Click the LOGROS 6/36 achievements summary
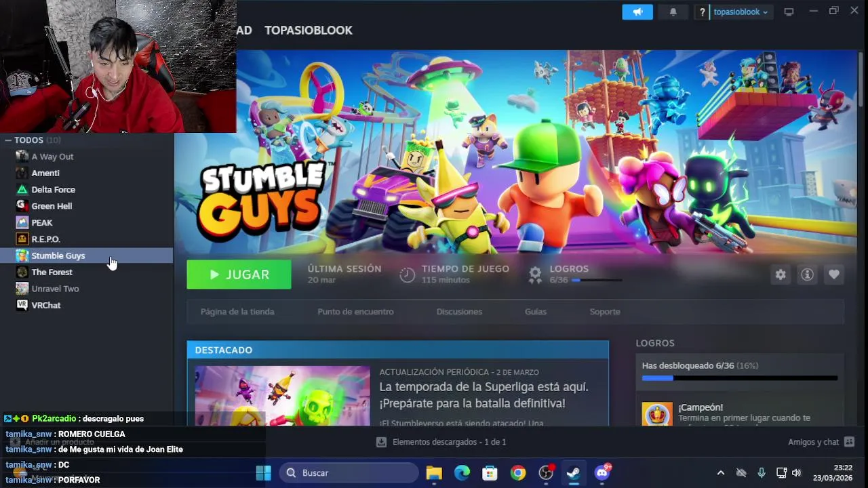The width and height of the screenshot is (868, 488). pos(575,274)
